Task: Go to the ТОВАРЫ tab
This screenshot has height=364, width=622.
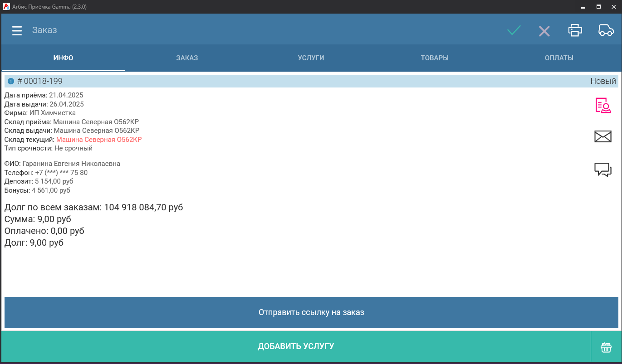Action: (435, 58)
